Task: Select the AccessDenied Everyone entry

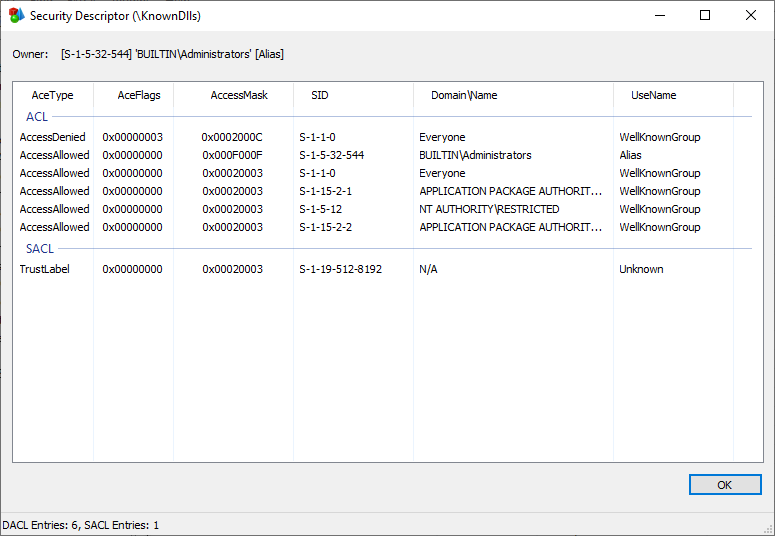Action: tap(388, 137)
